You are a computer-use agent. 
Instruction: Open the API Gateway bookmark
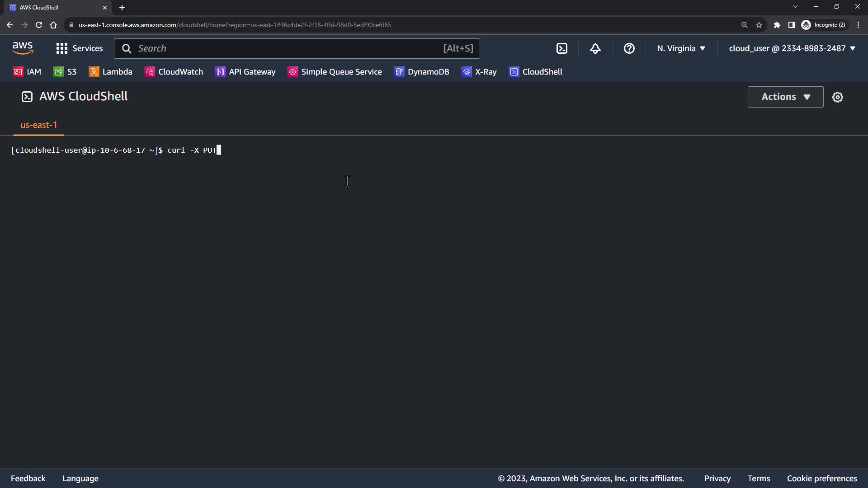245,72
